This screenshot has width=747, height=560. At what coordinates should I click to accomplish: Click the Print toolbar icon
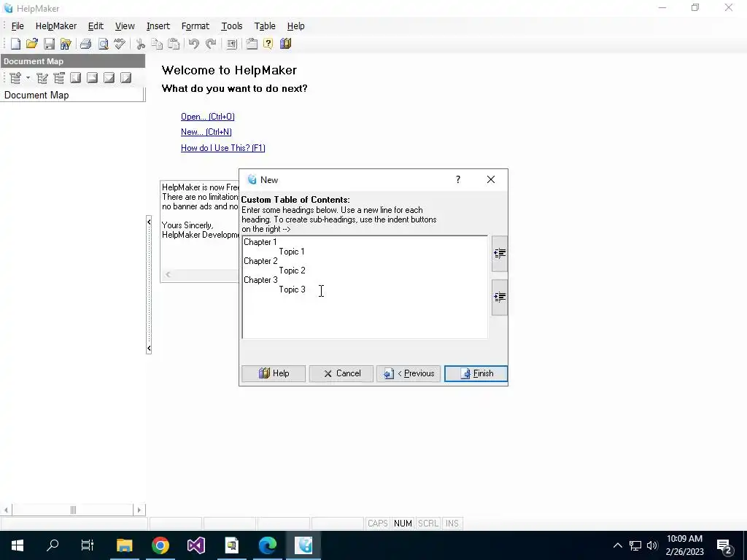pyautogui.click(x=86, y=44)
